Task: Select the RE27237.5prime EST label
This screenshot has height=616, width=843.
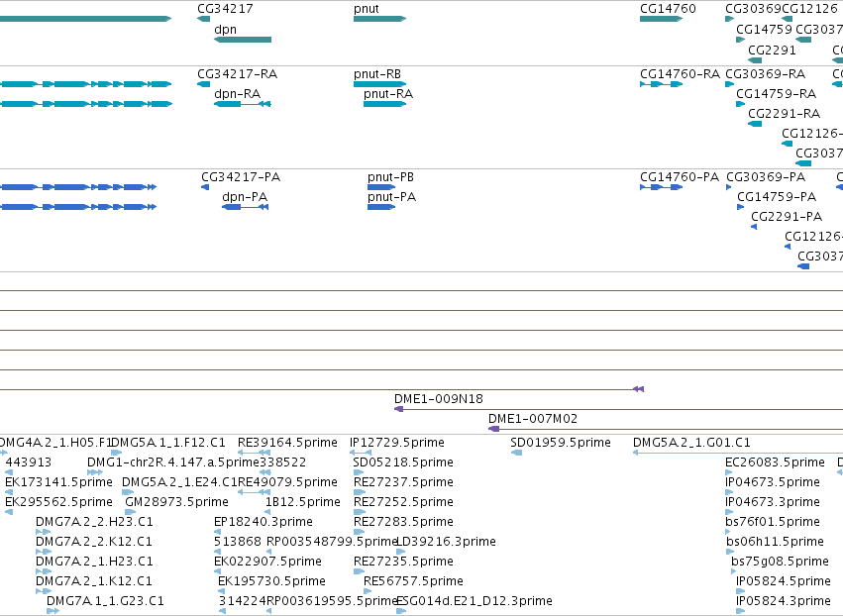Action: coord(403,482)
